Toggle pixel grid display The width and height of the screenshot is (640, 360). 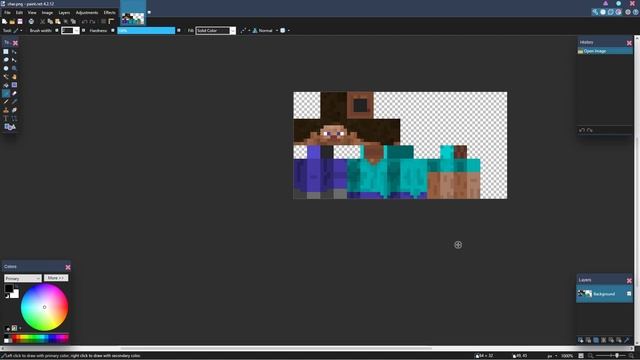tap(103, 21)
